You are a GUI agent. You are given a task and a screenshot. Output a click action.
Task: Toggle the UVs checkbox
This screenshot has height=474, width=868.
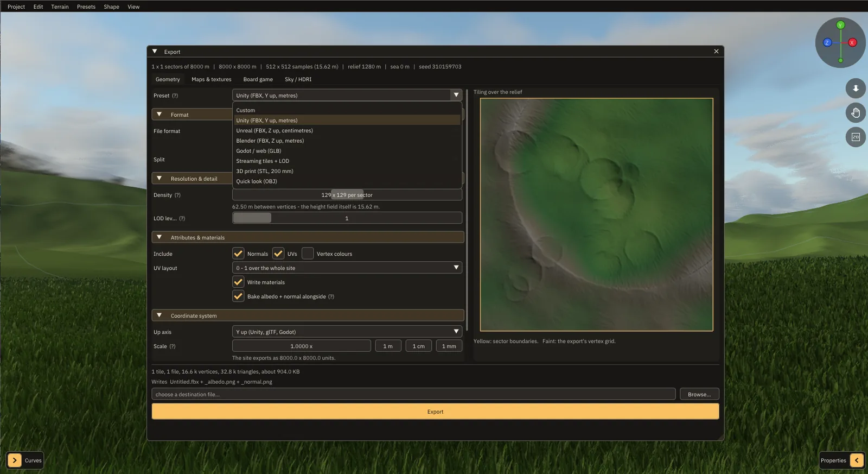278,254
